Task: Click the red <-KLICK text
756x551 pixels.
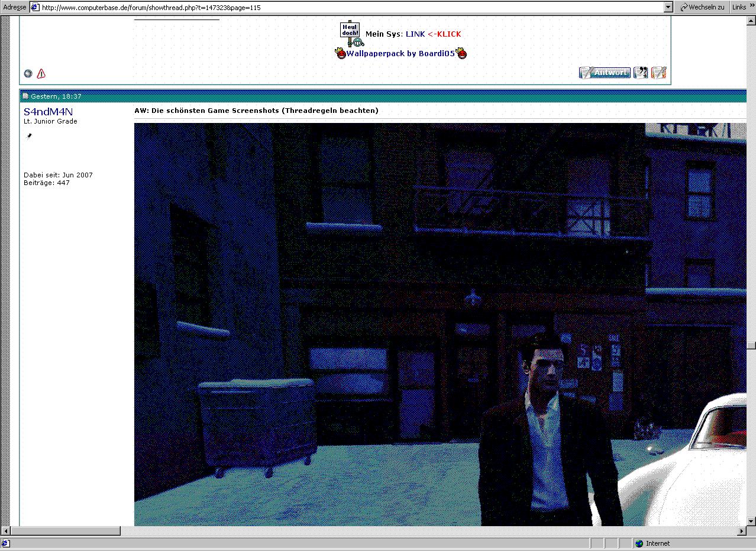Action: point(444,34)
